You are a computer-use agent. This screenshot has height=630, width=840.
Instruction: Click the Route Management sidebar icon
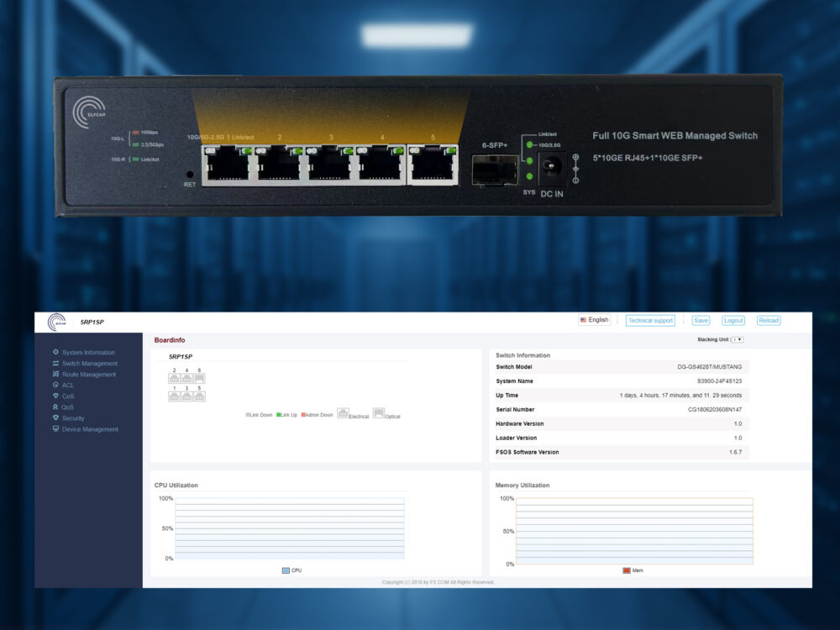tap(55, 374)
